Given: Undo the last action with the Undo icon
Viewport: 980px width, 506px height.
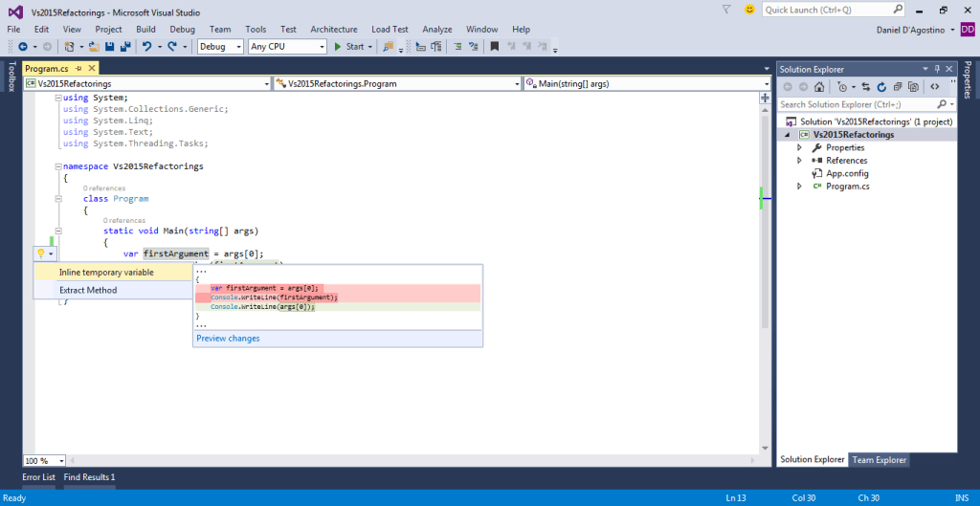Looking at the screenshot, I should (147, 46).
